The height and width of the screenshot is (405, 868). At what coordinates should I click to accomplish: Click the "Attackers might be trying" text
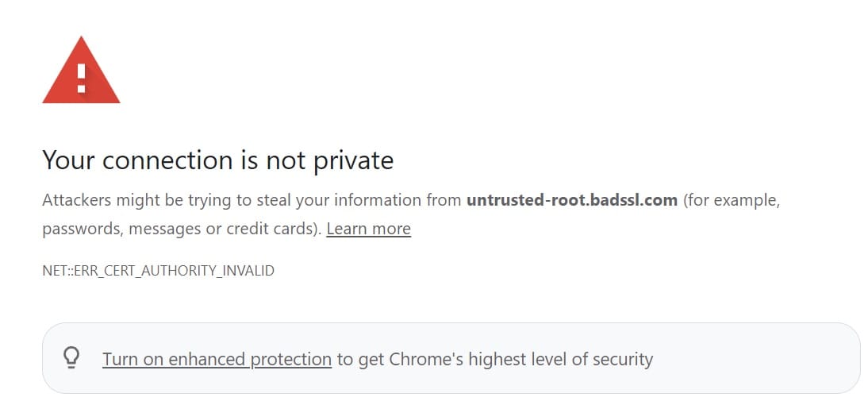click(x=125, y=200)
